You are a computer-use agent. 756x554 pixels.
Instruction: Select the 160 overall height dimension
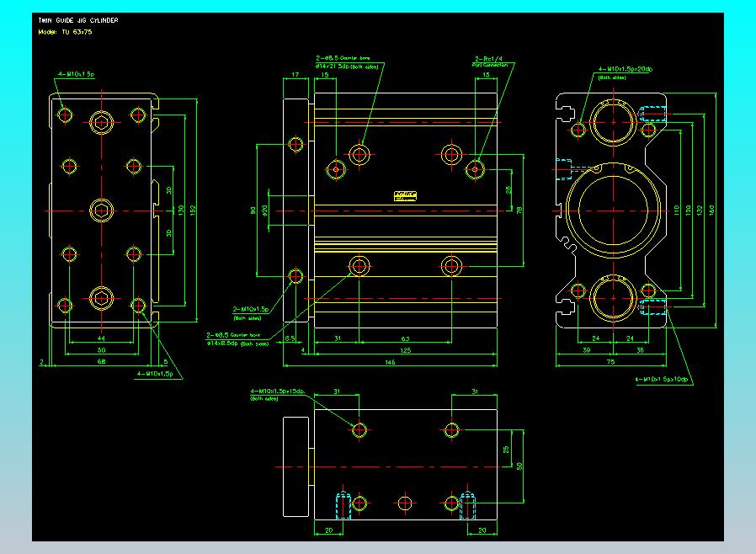(711, 210)
